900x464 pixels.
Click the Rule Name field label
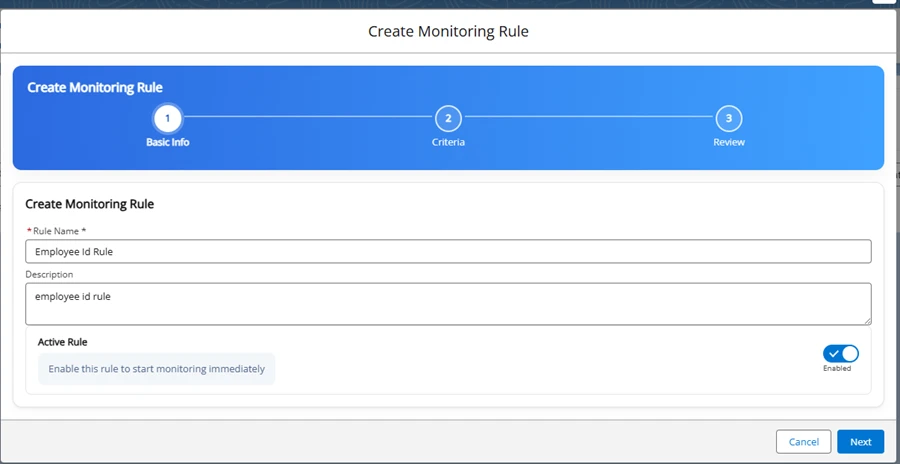point(58,231)
